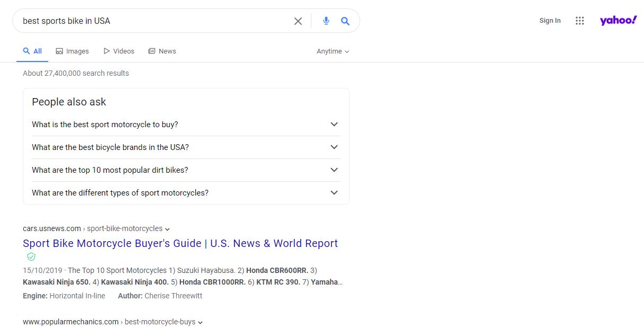
Task: Start voice search with the microphone icon
Action: click(x=326, y=21)
